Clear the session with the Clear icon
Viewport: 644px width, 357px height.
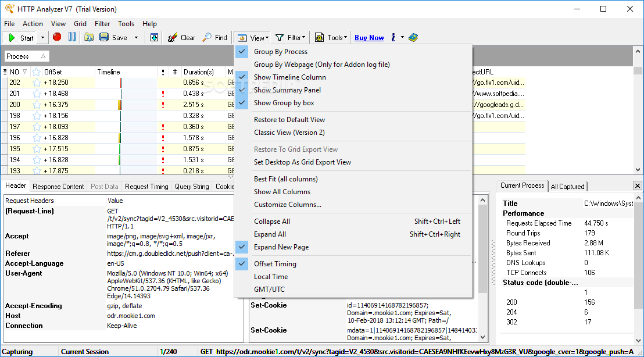click(173, 37)
